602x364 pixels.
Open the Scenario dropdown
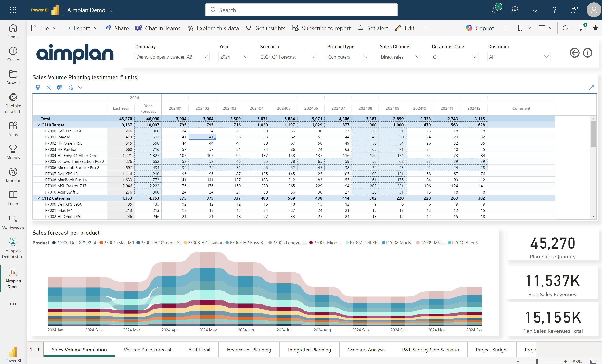coord(288,57)
